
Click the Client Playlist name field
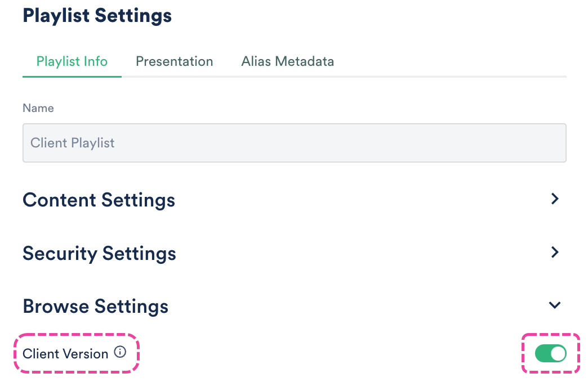click(294, 143)
